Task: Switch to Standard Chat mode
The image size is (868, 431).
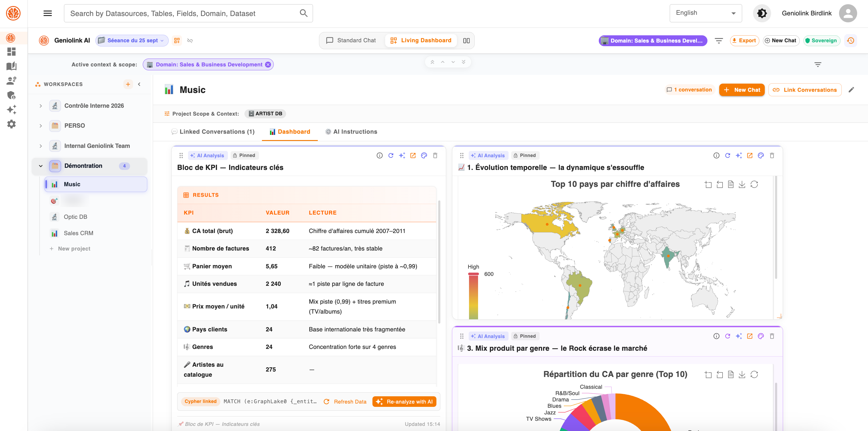Action: pyautogui.click(x=351, y=40)
